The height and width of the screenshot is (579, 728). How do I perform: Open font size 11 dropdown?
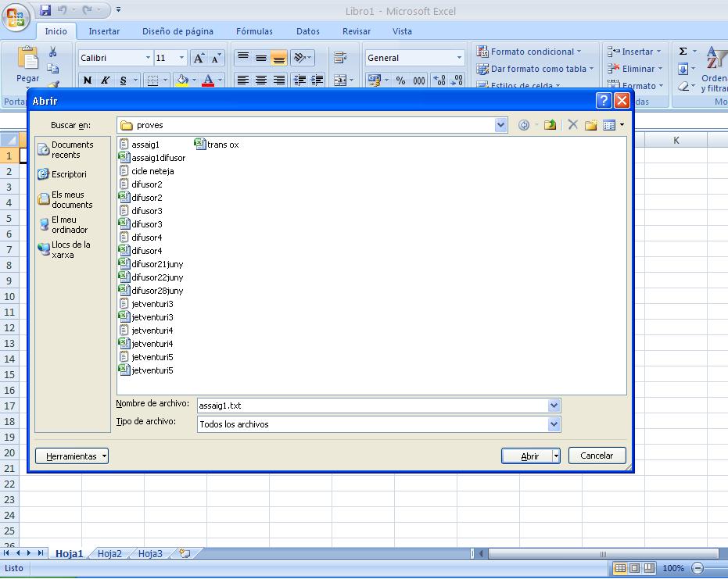(x=181, y=58)
